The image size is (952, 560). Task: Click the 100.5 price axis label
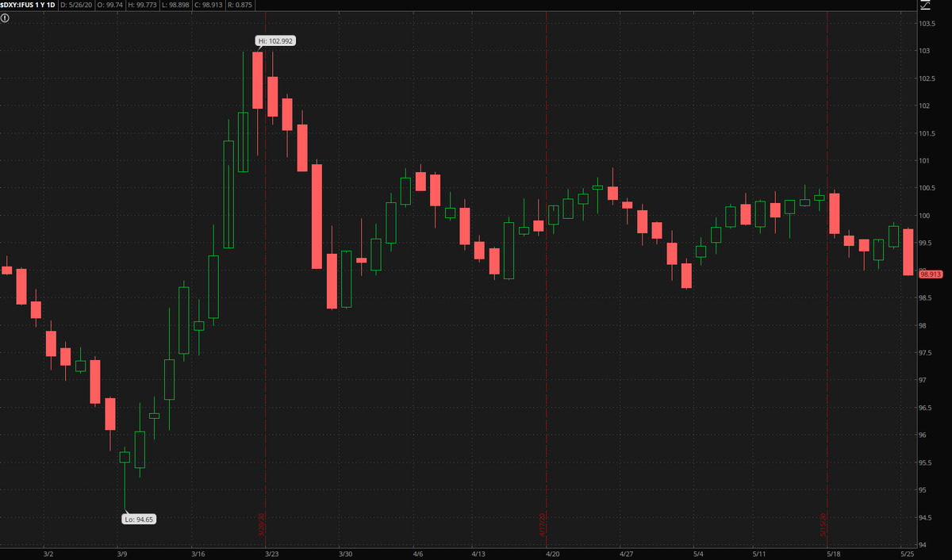(x=927, y=188)
